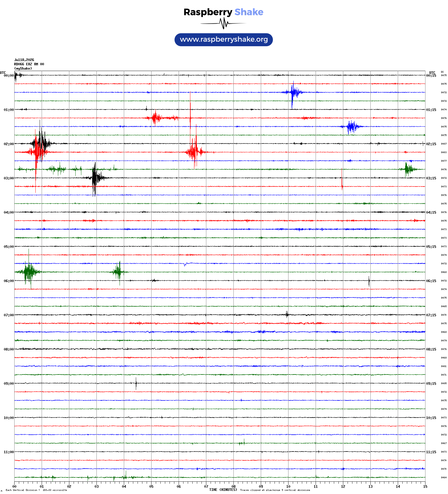The image size is (448, 494).
Task: Click minute tick label 12 on the bottom axis
Action: tap(343, 487)
